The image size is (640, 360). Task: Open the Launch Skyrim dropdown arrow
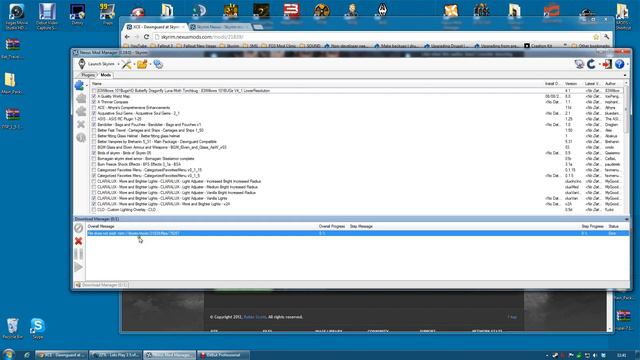point(118,64)
